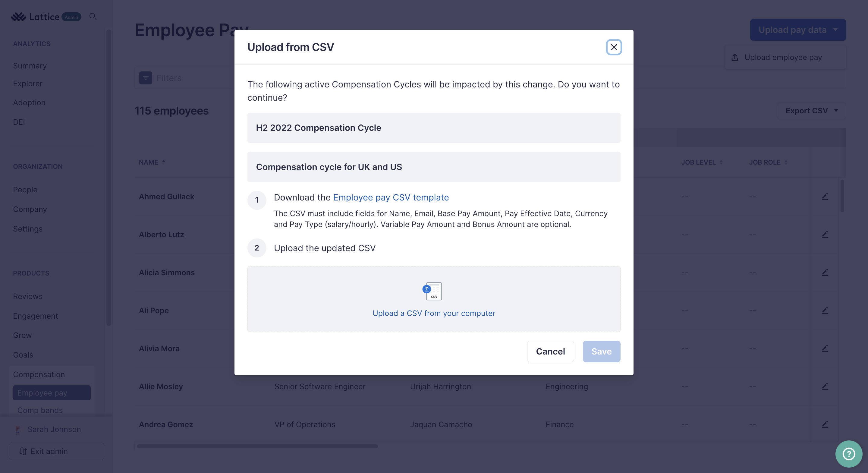Click the Exit admin button

(x=56, y=451)
